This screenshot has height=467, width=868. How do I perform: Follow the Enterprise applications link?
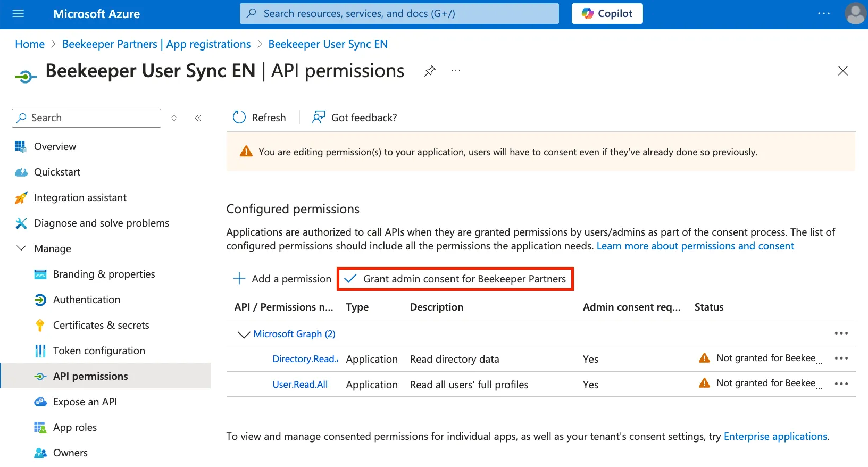point(775,436)
